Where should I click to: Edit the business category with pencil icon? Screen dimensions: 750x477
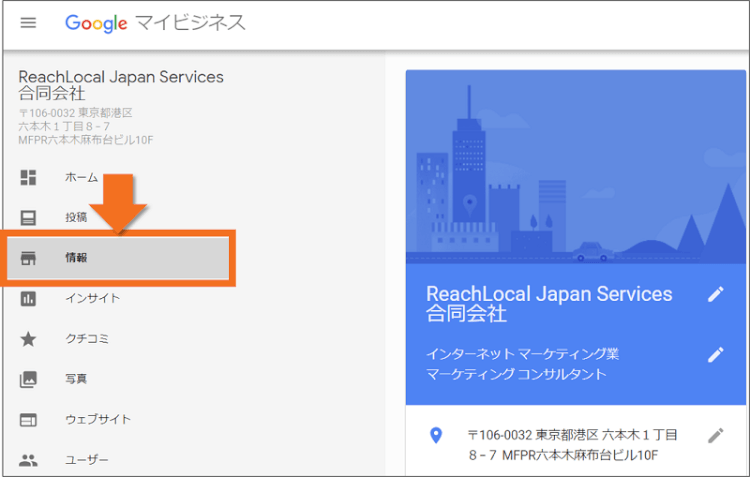coord(716,355)
